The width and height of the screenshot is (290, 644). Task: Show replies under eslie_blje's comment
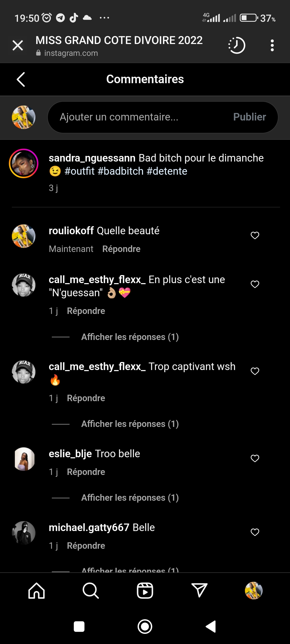tap(130, 498)
